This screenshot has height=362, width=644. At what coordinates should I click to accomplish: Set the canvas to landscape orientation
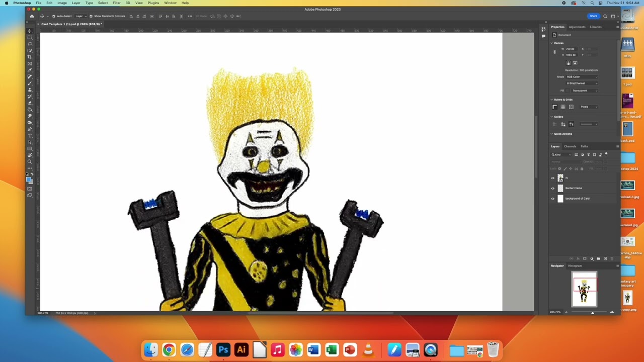tap(575, 63)
